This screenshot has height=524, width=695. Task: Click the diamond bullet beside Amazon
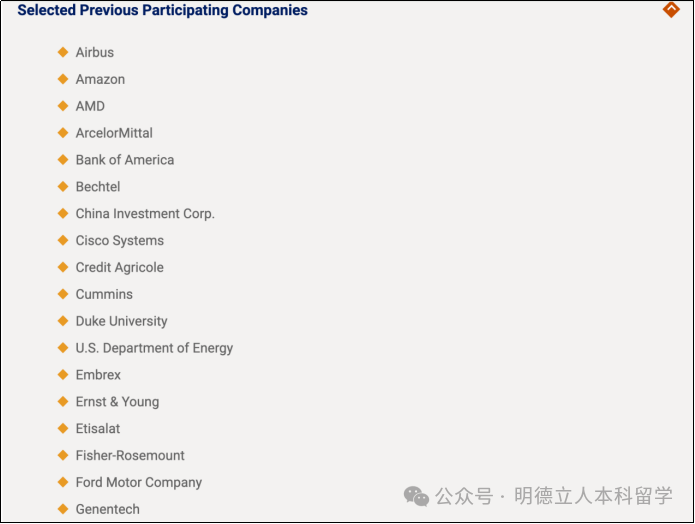63,79
